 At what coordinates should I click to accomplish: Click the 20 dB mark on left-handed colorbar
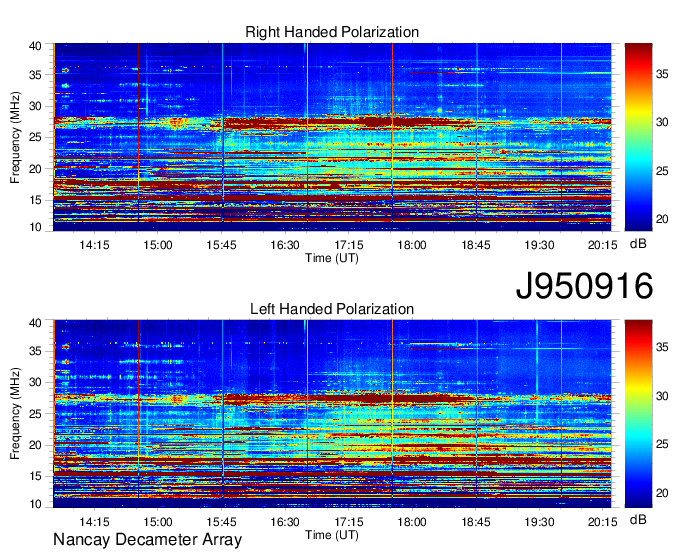662,493
